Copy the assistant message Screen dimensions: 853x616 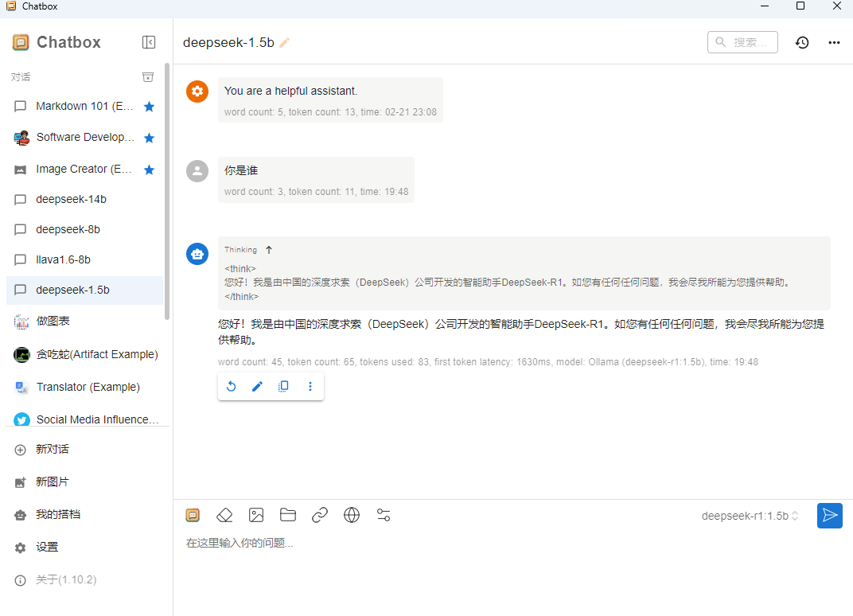pos(283,387)
